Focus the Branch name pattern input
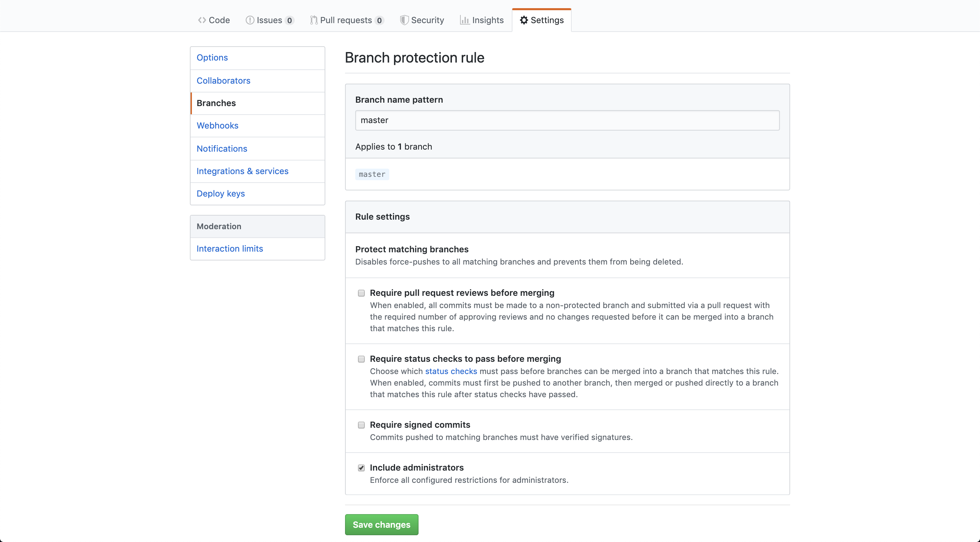The image size is (980, 542). [567, 120]
